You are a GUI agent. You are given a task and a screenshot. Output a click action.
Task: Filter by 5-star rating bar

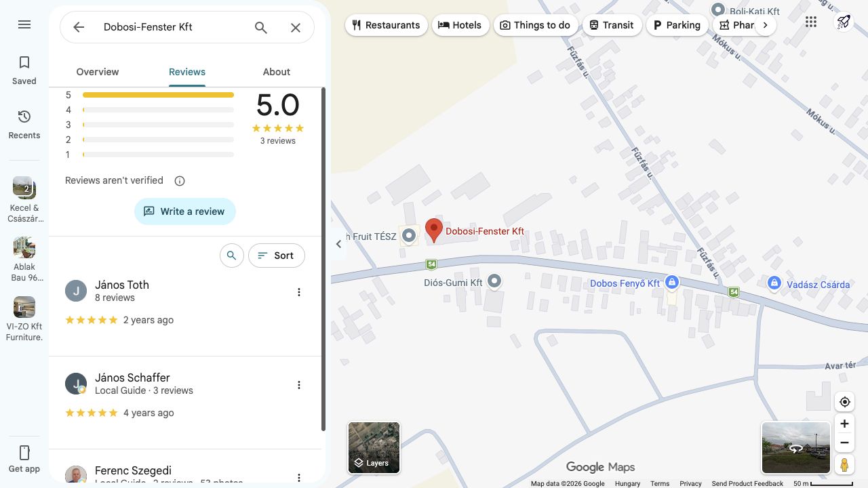click(x=150, y=95)
